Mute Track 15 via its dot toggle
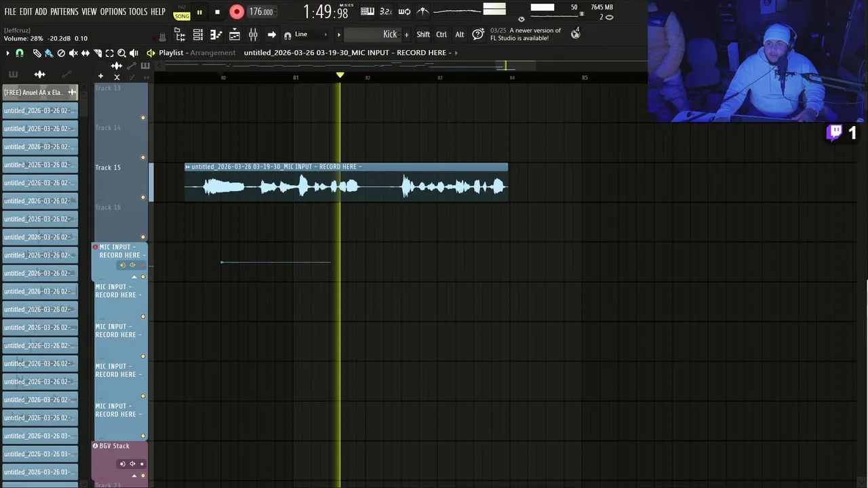The height and width of the screenshot is (488, 868). [142, 197]
